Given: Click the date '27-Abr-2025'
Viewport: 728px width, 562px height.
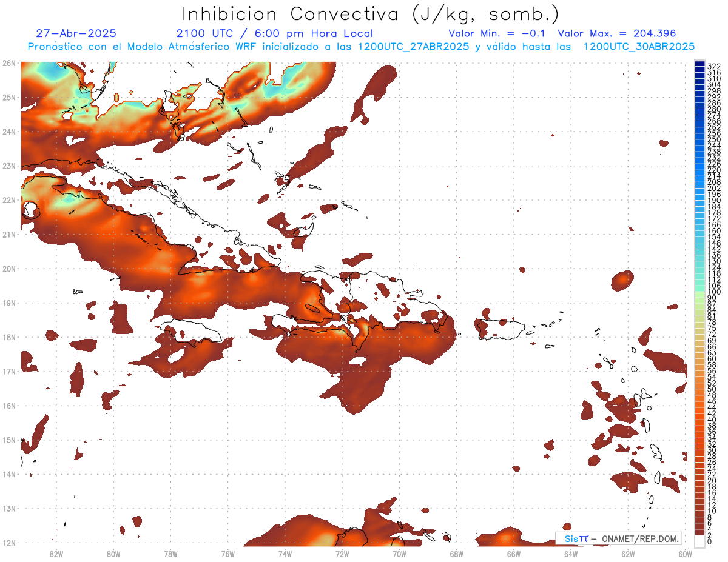Looking at the screenshot, I should [x=76, y=33].
